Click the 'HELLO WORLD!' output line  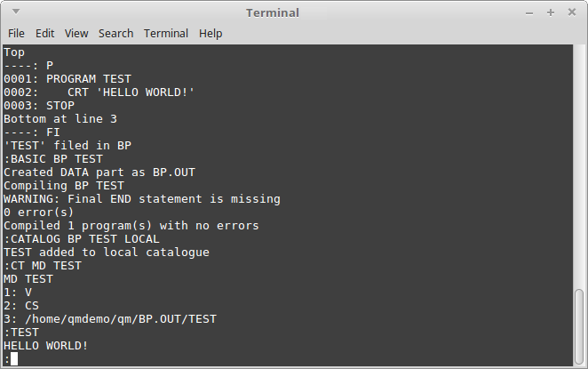pos(46,345)
